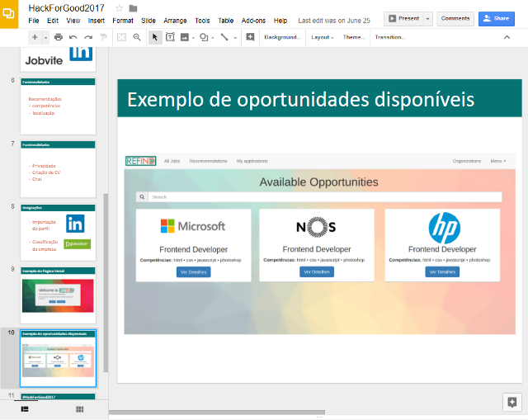Screen dimensions: 528x420
Task: Open the Format menu
Action: coord(123,21)
